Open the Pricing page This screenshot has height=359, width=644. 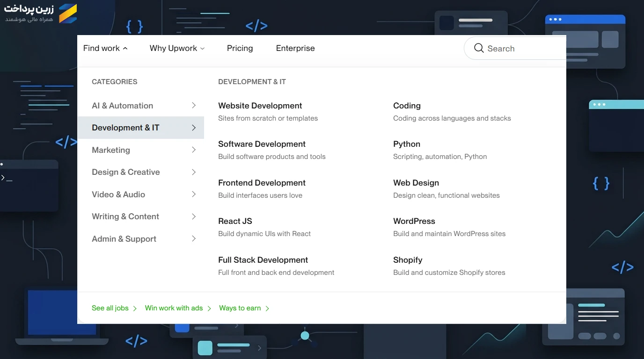click(240, 48)
